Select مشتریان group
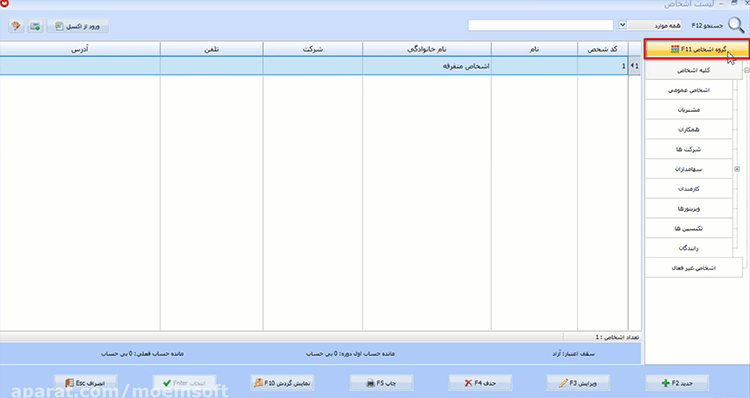The width and height of the screenshot is (750, 398). tap(689, 110)
